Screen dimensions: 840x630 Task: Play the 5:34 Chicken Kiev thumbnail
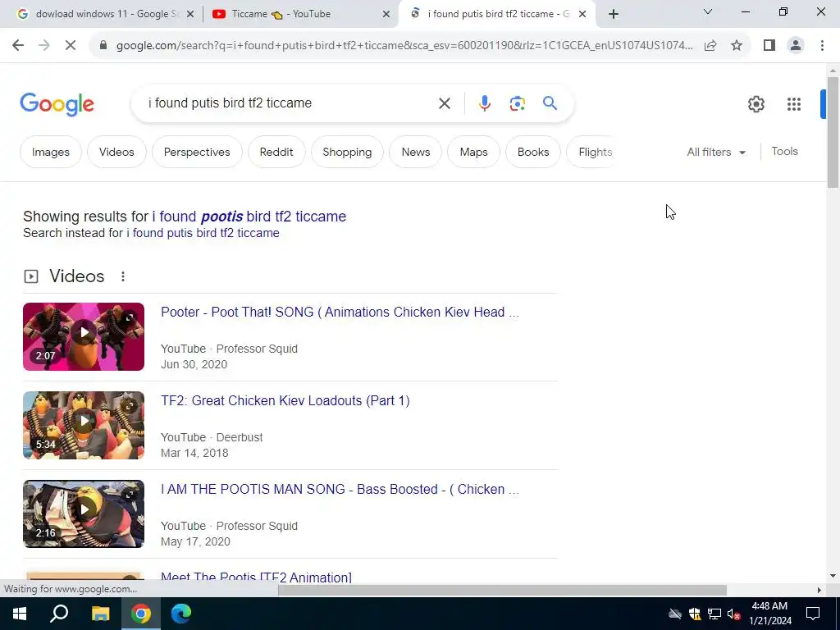click(x=84, y=426)
